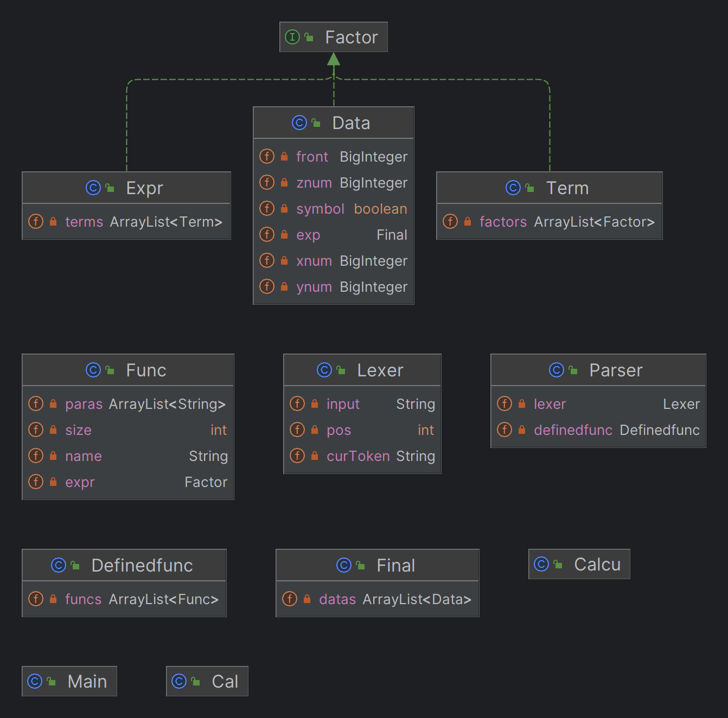Click the Final type link in exp row
The height and width of the screenshot is (718, 728).
(x=392, y=235)
